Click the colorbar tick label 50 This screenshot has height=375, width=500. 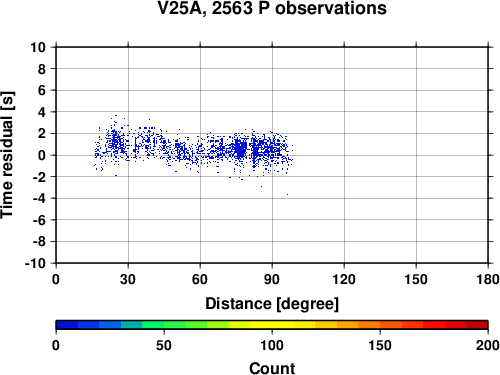click(164, 345)
